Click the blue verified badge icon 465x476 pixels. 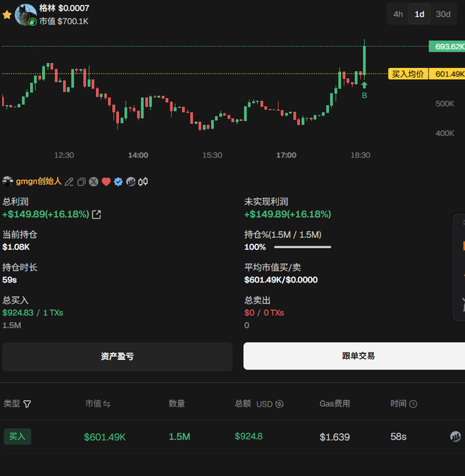tap(118, 182)
